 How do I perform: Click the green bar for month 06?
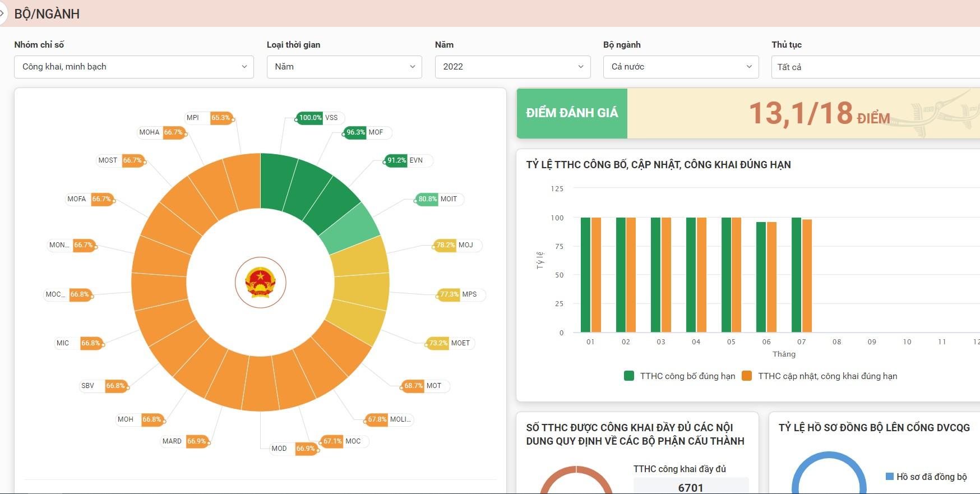pos(761,277)
